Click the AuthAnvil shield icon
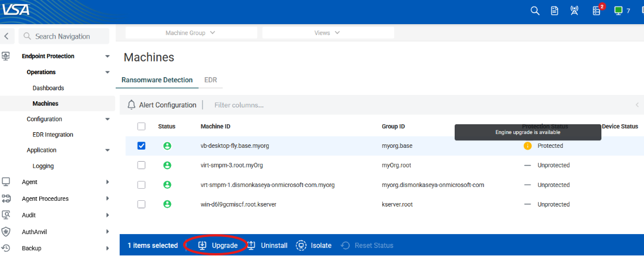Viewport: 644px width, 256px height. click(6, 232)
